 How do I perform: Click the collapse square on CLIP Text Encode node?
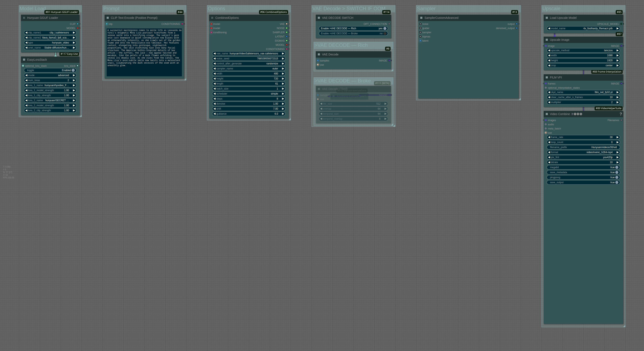tap(108, 18)
